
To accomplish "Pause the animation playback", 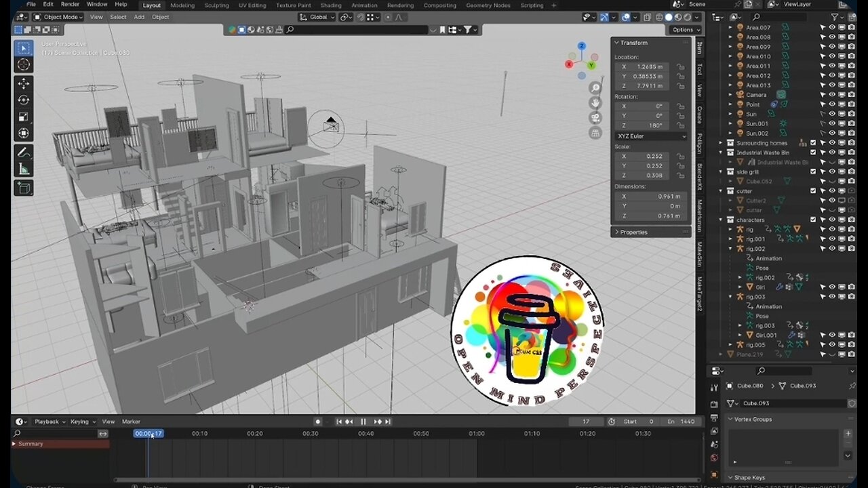I will click(x=363, y=422).
